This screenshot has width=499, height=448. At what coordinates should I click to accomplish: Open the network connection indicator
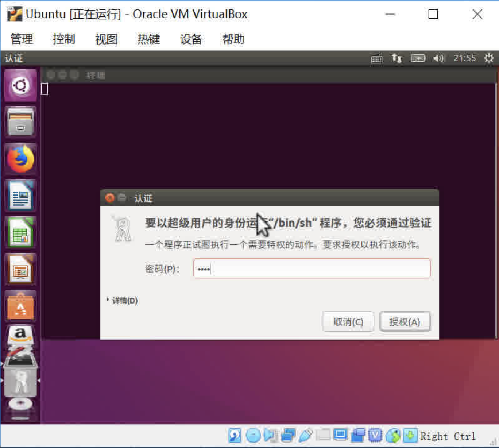[397, 58]
